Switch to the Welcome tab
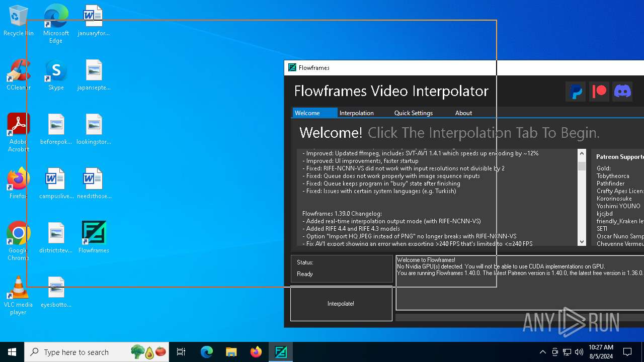Image resolution: width=644 pixels, height=362 pixels. coord(315,113)
